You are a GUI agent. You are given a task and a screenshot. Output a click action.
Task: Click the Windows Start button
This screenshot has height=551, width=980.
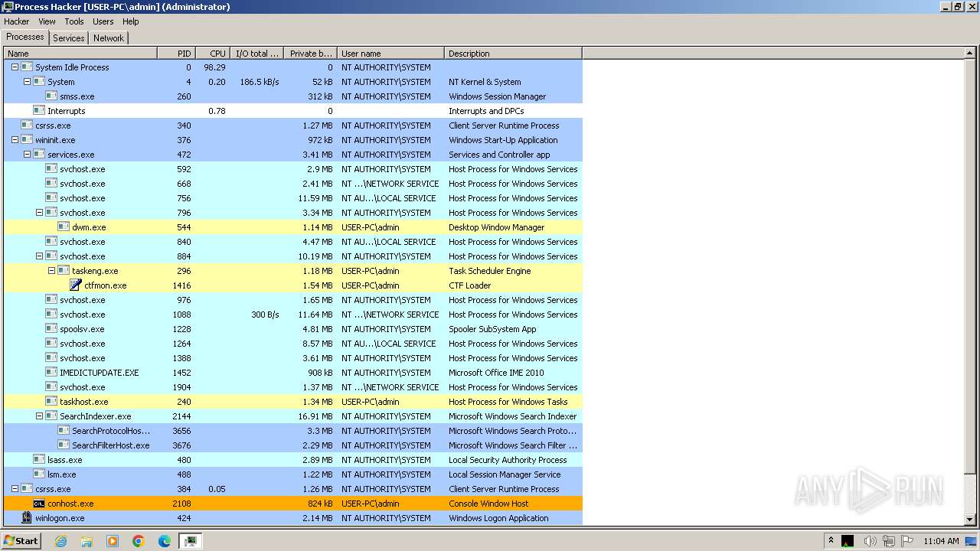[21, 541]
